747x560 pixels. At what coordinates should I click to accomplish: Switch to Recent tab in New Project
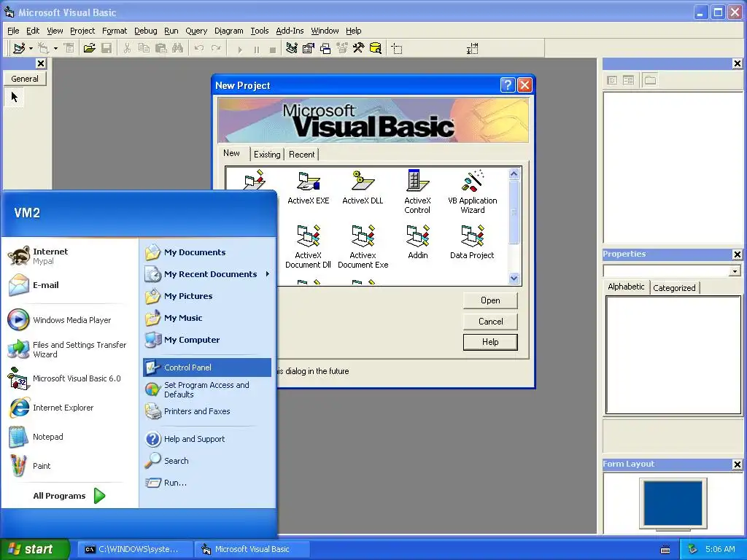(301, 155)
